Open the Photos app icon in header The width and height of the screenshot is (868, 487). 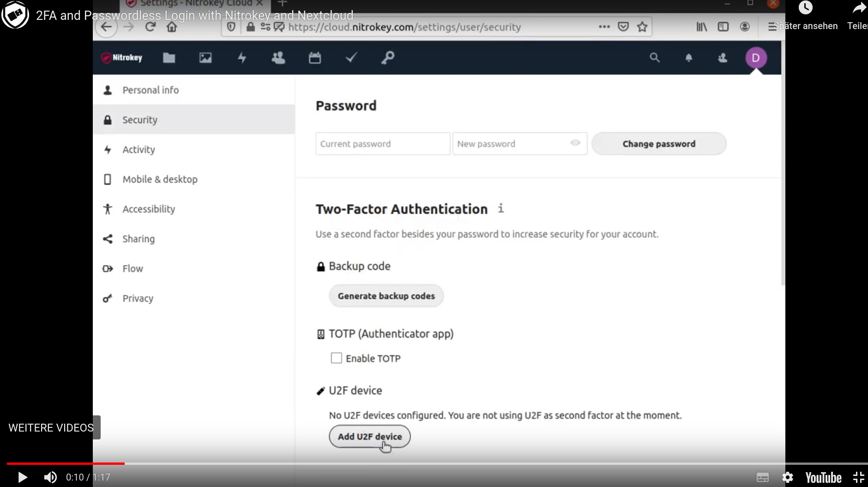coord(205,58)
